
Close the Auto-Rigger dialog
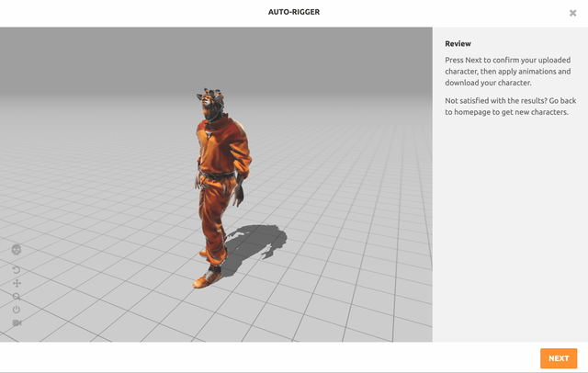click(x=573, y=14)
